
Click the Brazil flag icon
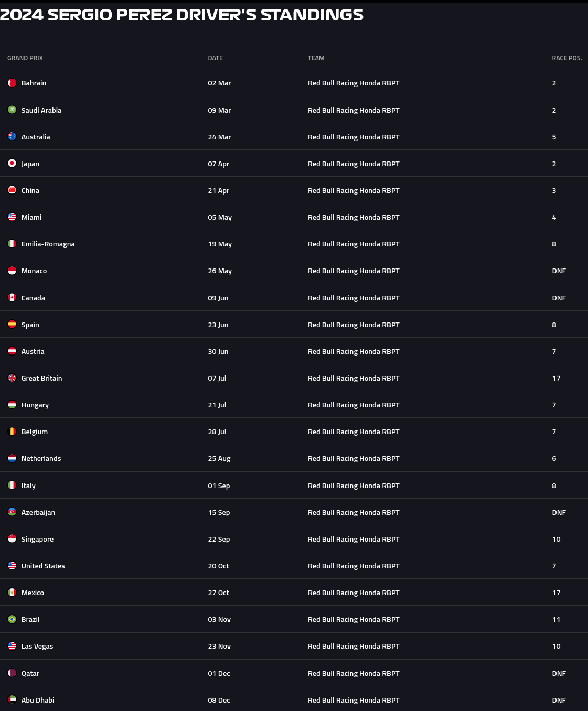[12, 619]
